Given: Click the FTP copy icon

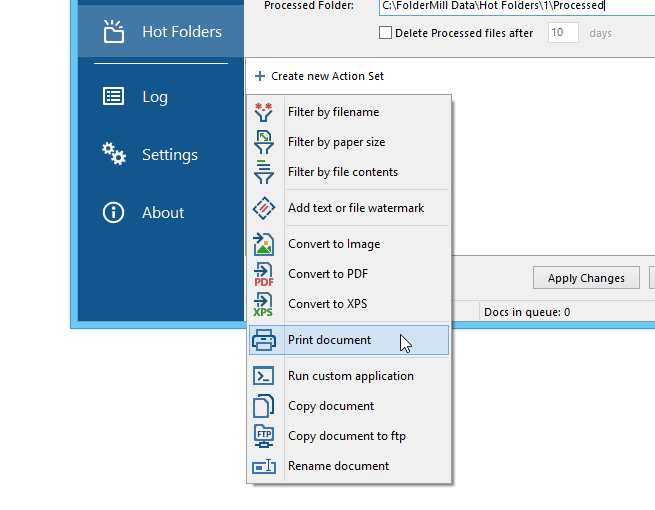Looking at the screenshot, I should click(264, 436).
